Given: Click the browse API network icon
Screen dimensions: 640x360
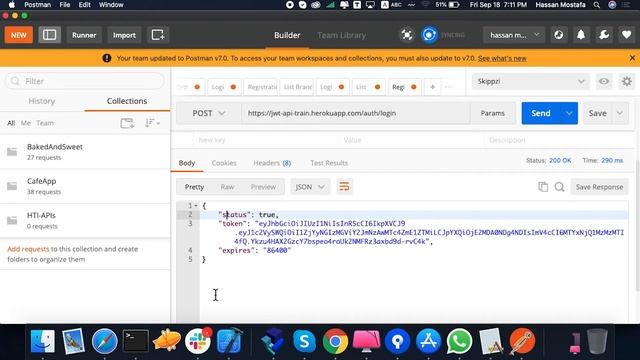Looking at the screenshot, I should 558,35.
